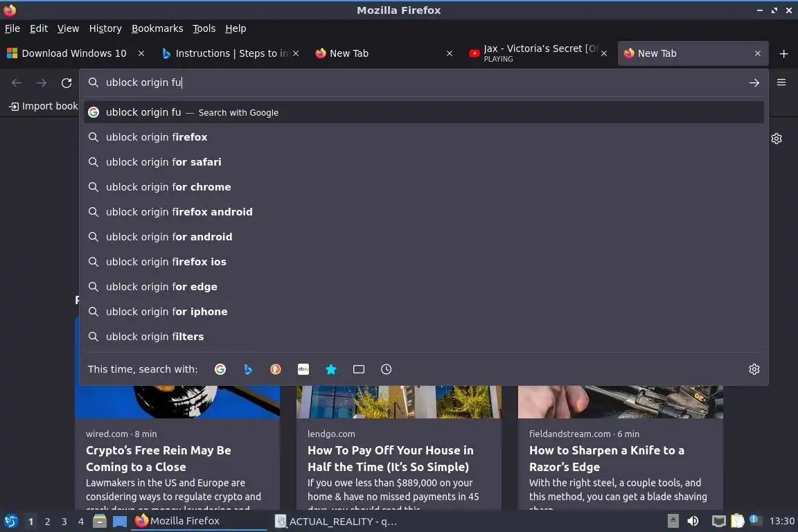
Task: Open the View menu
Action: pos(68,28)
